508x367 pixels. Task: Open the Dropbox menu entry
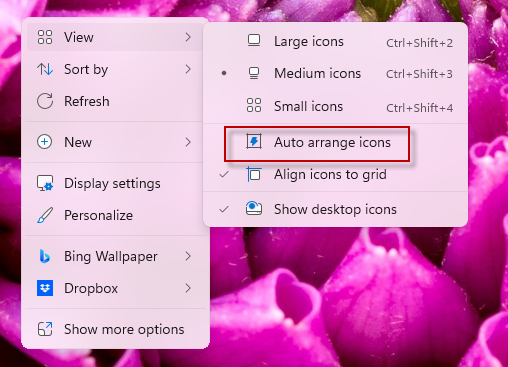click(x=114, y=288)
